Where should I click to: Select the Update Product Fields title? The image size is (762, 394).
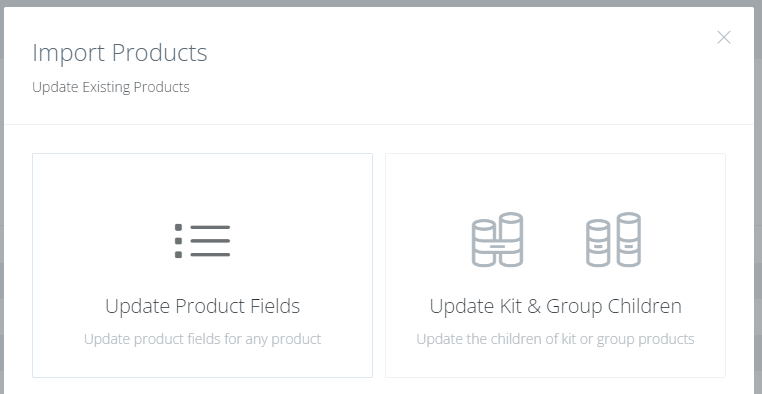point(202,306)
